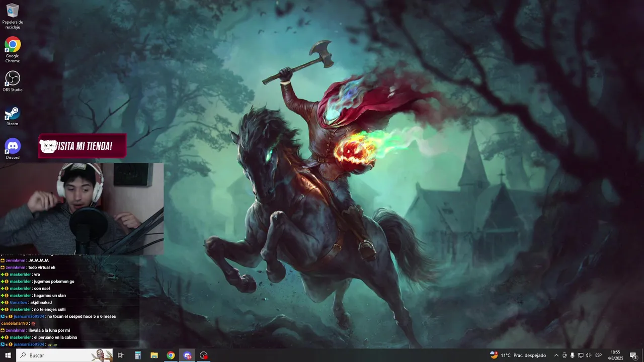Open the volume control tray icon
Image resolution: width=644 pixels, height=362 pixels.
point(588,355)
